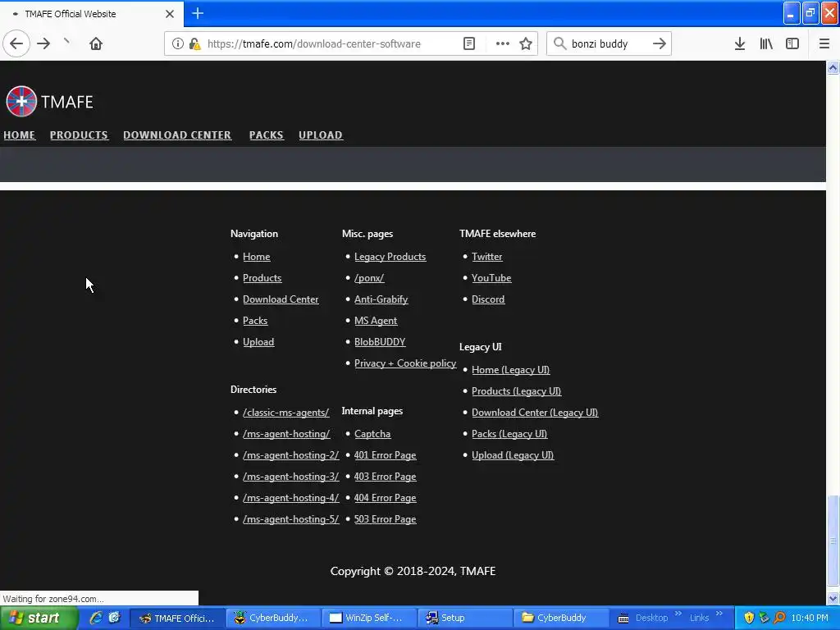Screen dimensions: 840x630
Task: Click the security shield tray icon
Action: (749, 618)
